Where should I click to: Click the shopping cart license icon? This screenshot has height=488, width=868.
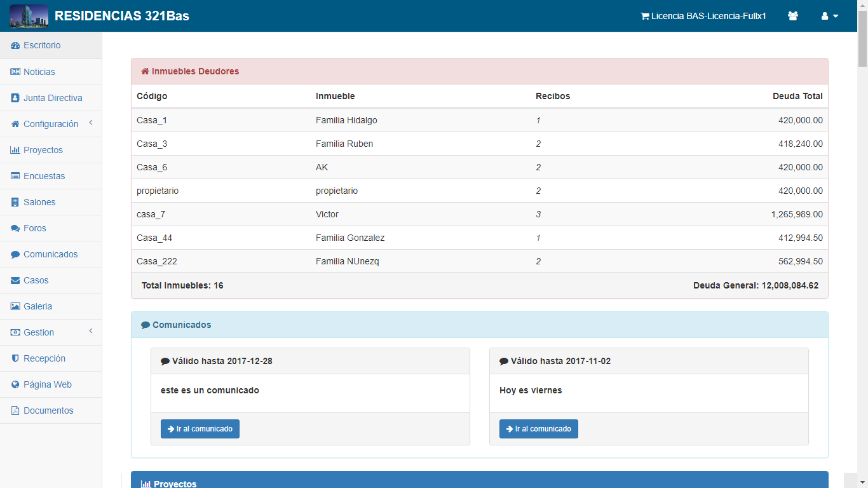coord(644,17)
